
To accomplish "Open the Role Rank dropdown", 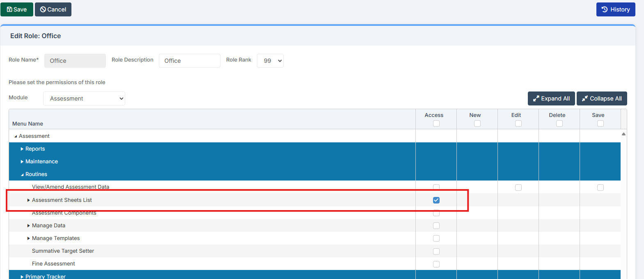I will 270,61.
